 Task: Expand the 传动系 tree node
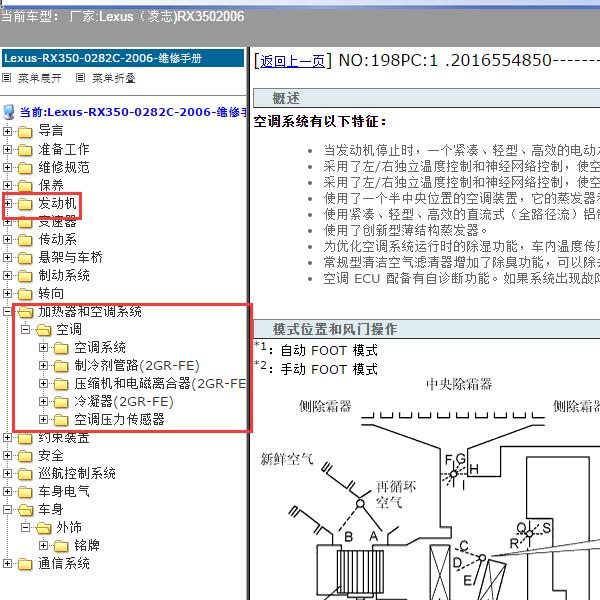coord(7,240)
